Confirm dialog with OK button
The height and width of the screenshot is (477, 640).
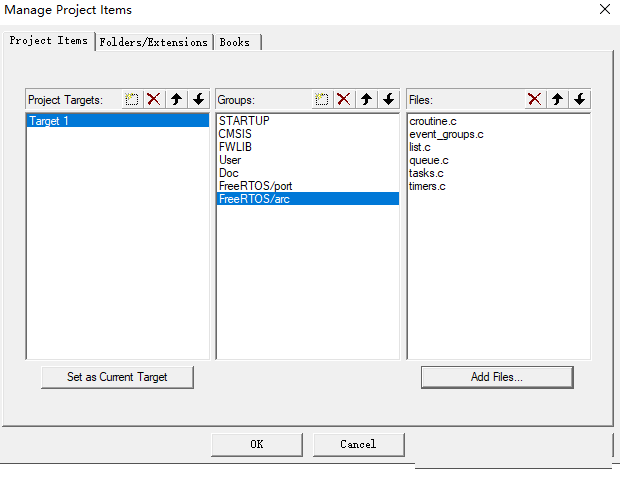pyautogui.click(x=257, y=444)
